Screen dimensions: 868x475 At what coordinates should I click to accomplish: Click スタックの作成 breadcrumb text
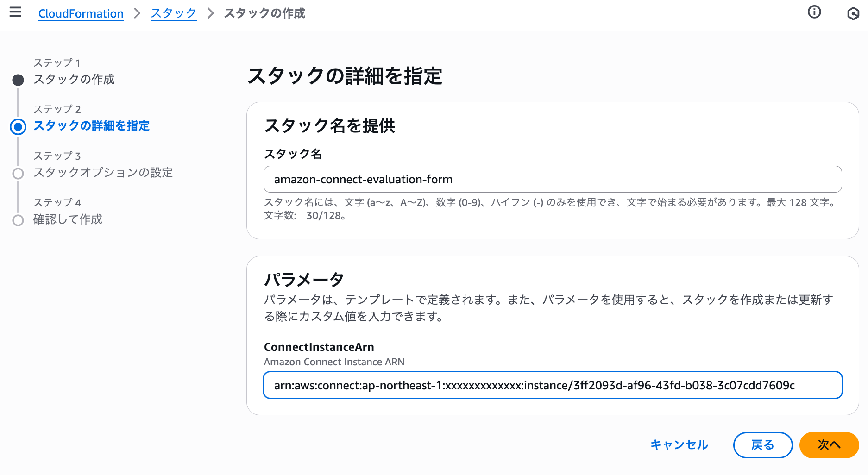[x=264, y=13]
